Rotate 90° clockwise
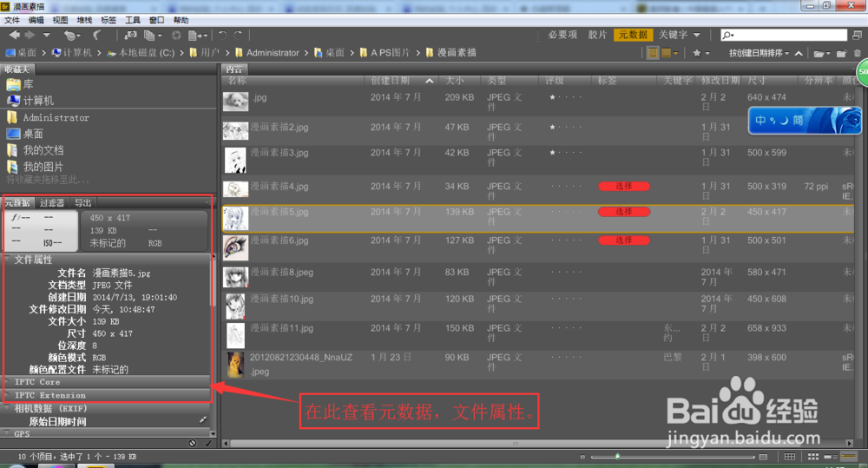 click(238, 35)
